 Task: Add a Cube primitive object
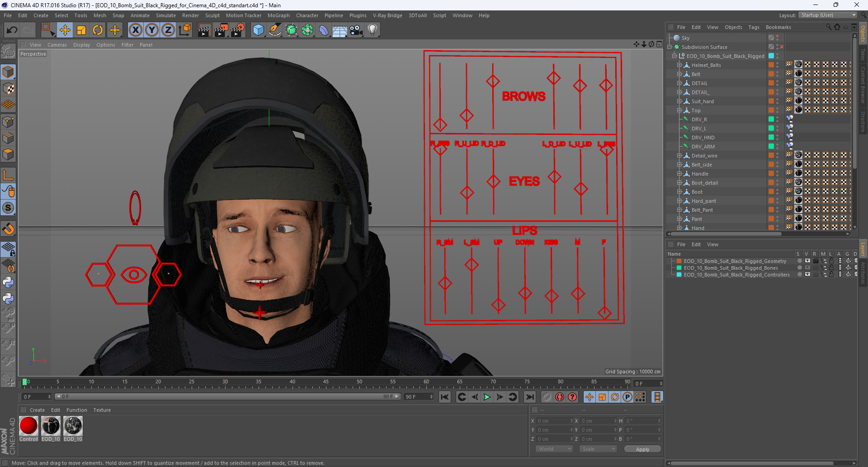258,30
